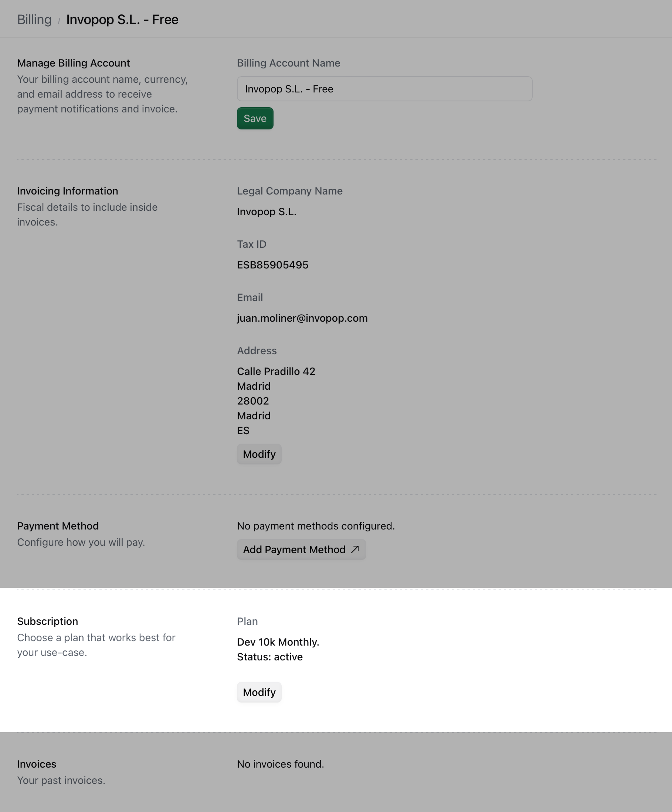Click the Invoices section heading
672x812 pixels.
[37, 764]
